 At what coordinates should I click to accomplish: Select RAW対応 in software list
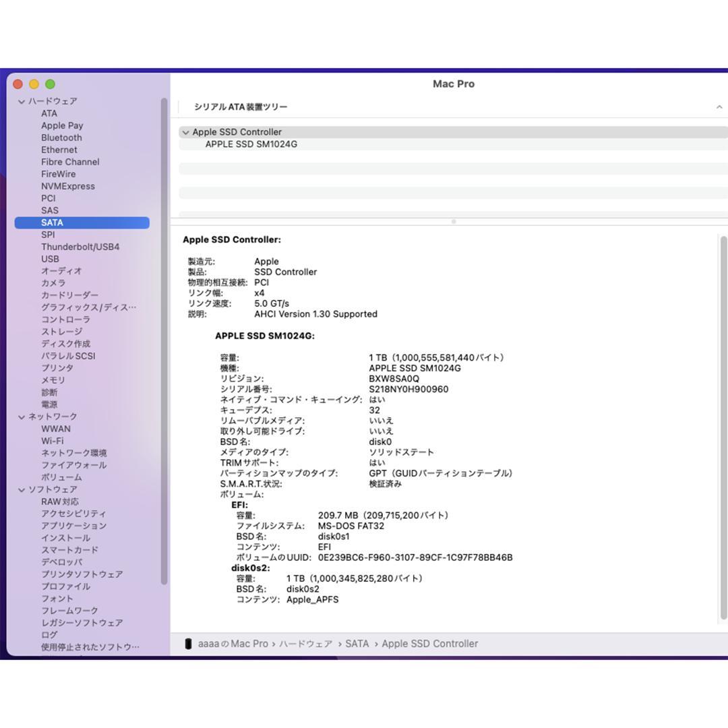(60, 502)
